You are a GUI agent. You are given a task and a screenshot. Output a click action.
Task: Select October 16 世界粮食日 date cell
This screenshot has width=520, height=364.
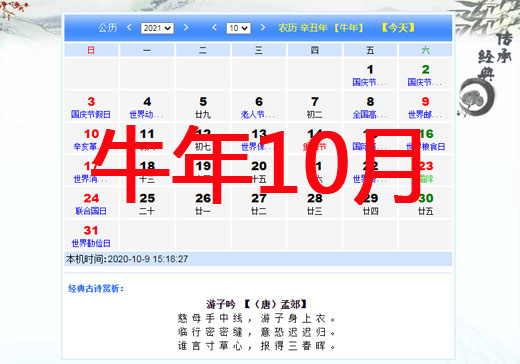425,138
